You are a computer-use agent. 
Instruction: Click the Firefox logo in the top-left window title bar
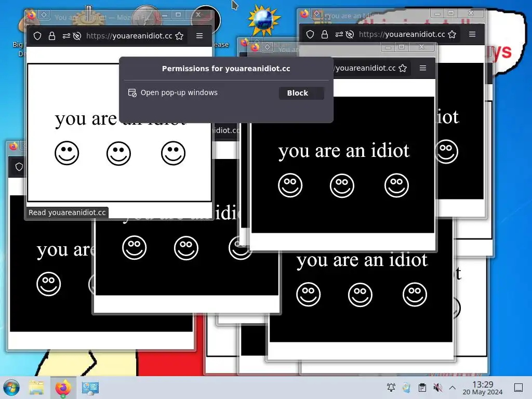31,15
